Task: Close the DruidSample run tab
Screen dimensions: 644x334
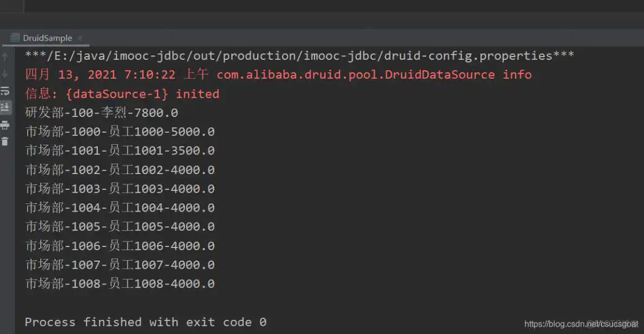Action: click(79, 38)
